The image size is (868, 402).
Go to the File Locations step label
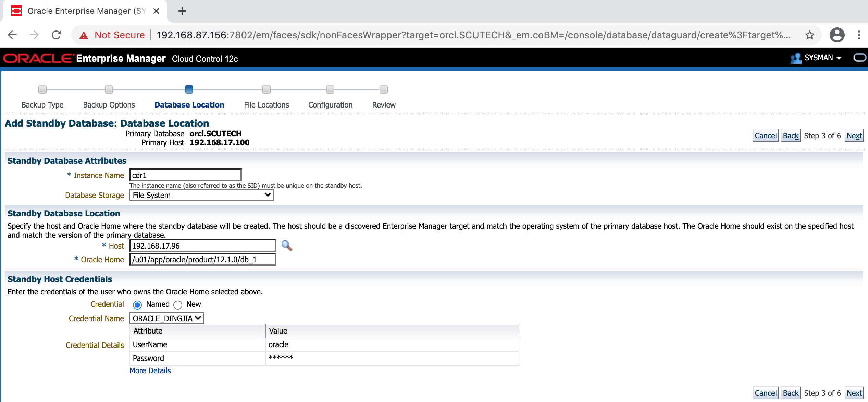coord(266,105)
